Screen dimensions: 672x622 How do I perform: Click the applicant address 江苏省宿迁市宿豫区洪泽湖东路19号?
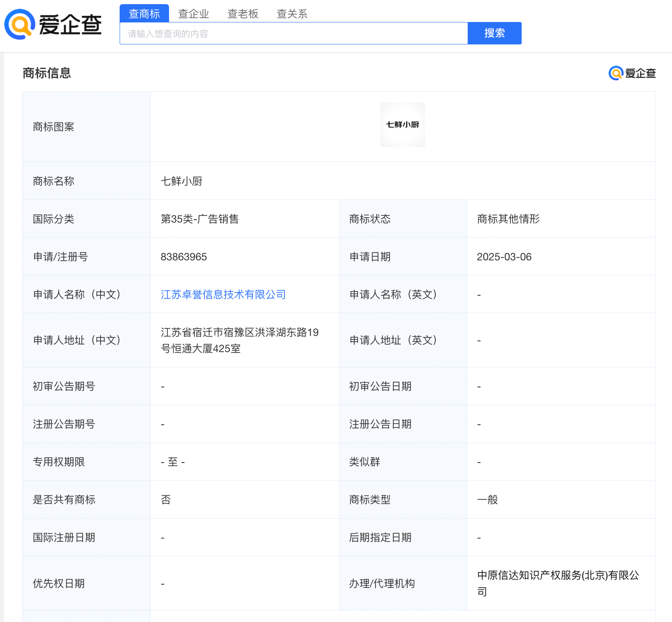240,340
